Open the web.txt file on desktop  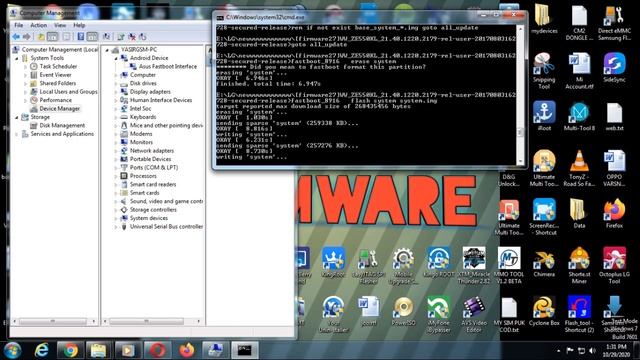(614, 116)
